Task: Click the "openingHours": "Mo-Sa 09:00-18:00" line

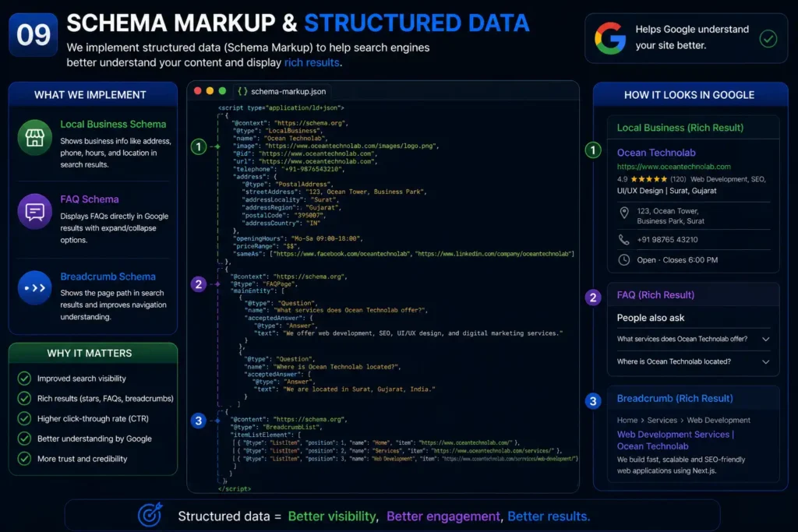Action: [298, 238]
